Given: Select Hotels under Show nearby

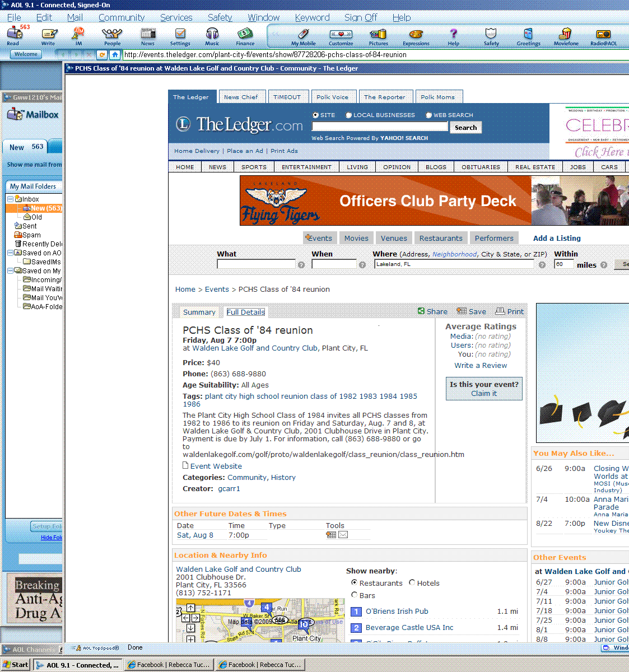Looking at the screenshot, I should point(412,582).
